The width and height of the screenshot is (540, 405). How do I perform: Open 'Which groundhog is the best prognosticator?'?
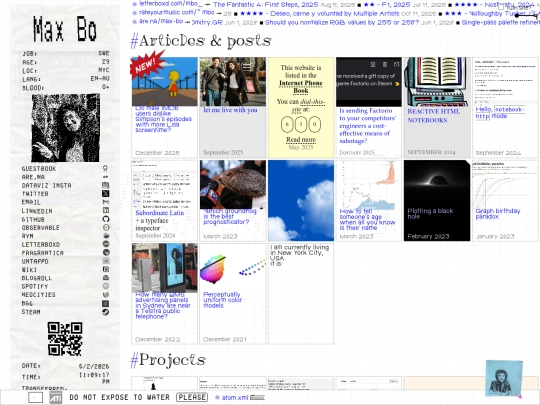230,217
